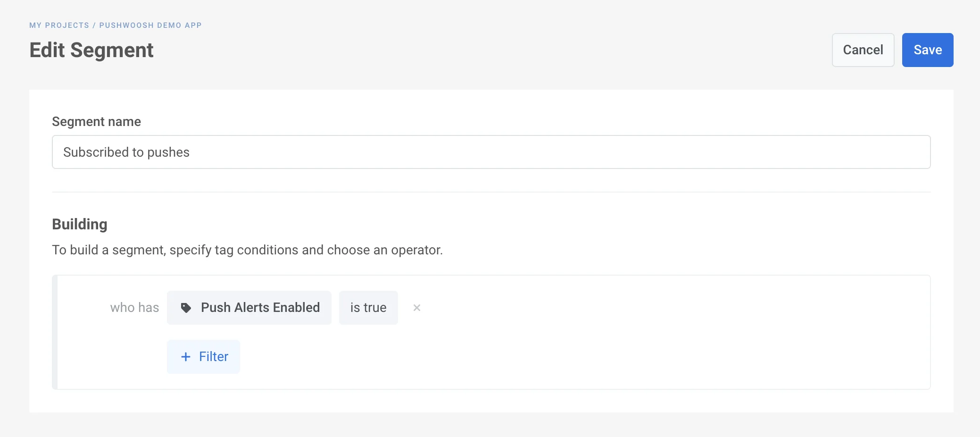980x437 pixels.
Task: Go to My Projects breadcrumb
Action: [59, 25]
